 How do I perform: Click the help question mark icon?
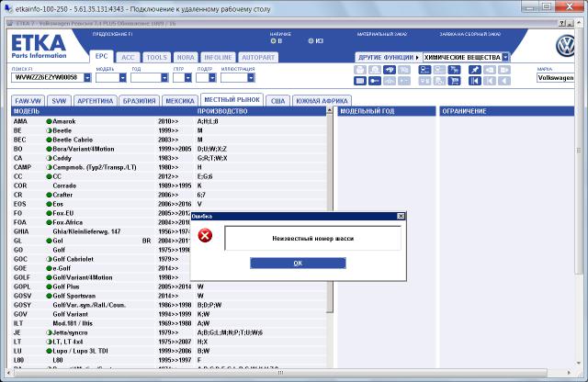click(x=561, y=23)
